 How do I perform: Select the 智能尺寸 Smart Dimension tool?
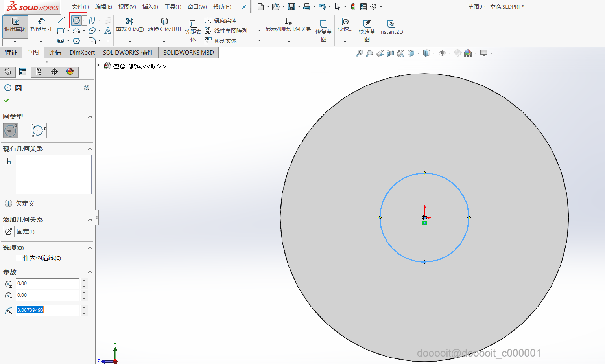(41, 25)
